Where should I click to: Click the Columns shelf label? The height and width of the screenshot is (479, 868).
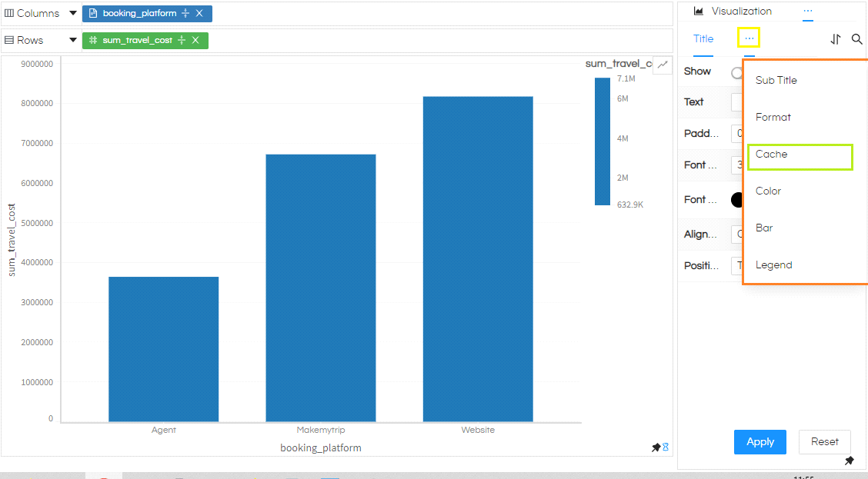tap(38, 13)
